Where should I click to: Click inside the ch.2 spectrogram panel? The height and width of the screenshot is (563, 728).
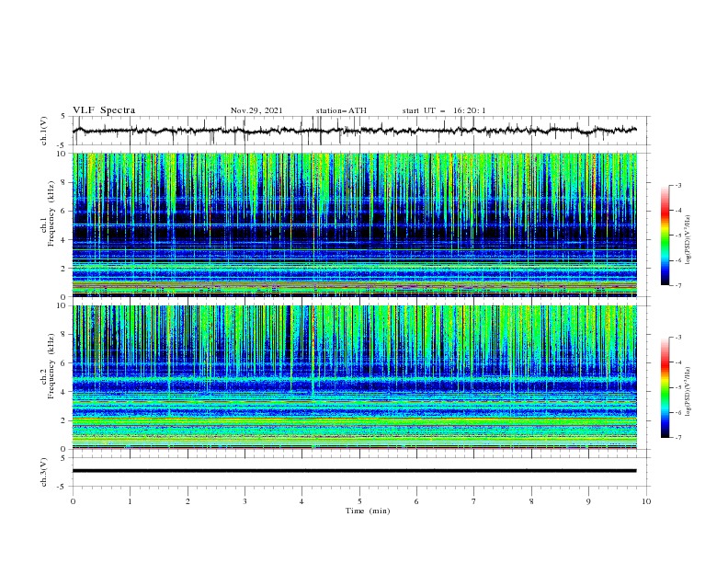[x=355, y=377]
